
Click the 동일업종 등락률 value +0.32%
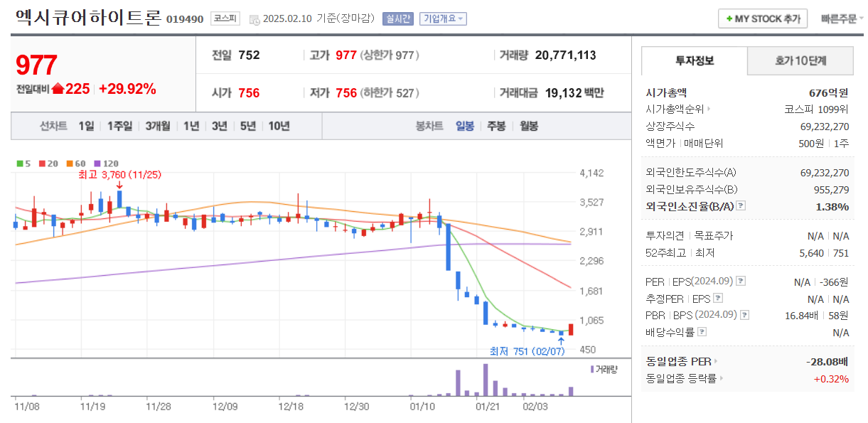click(x=831, y=379)
